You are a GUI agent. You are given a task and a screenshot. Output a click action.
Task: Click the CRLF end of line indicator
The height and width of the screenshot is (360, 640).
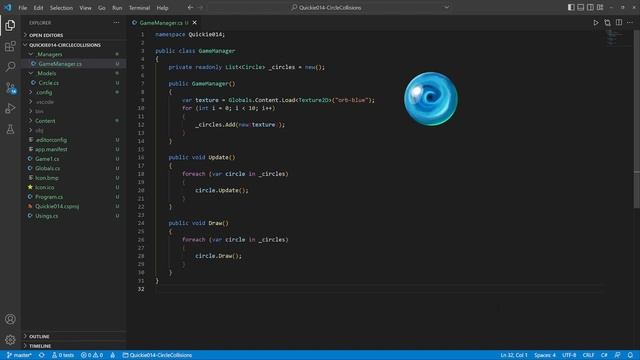pyautogui.click(x=588, y=355)
